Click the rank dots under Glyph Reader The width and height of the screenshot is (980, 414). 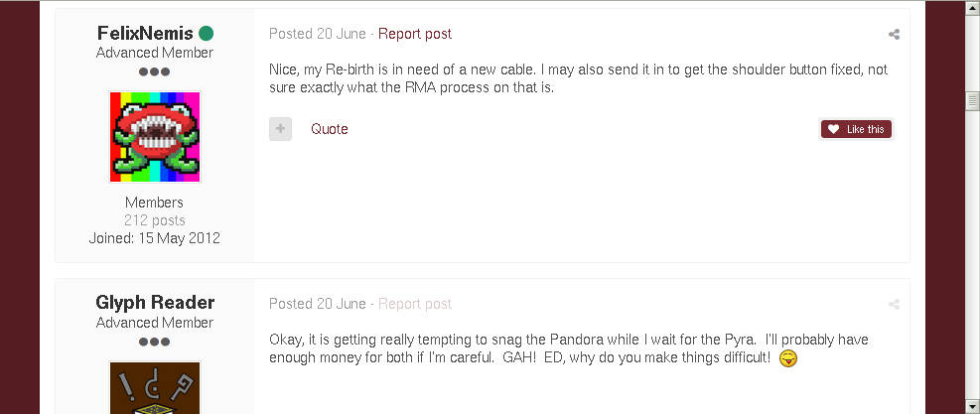tap(155, 343)
